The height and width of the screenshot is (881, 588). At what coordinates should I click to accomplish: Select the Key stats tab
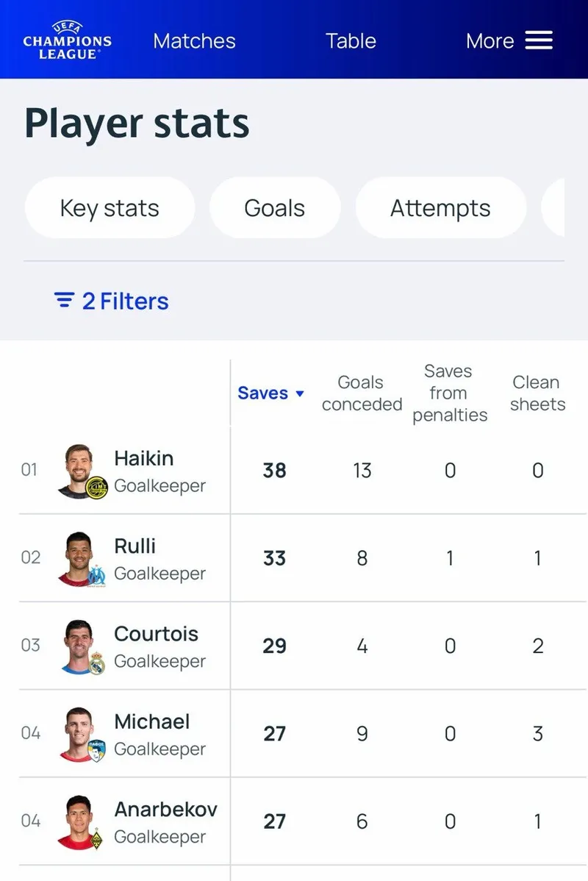110,208
